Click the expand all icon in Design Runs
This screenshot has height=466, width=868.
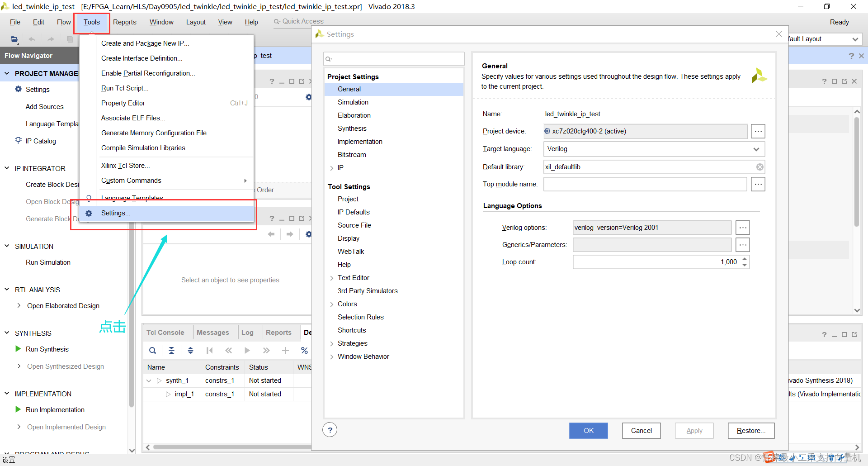tap(190, 350)
